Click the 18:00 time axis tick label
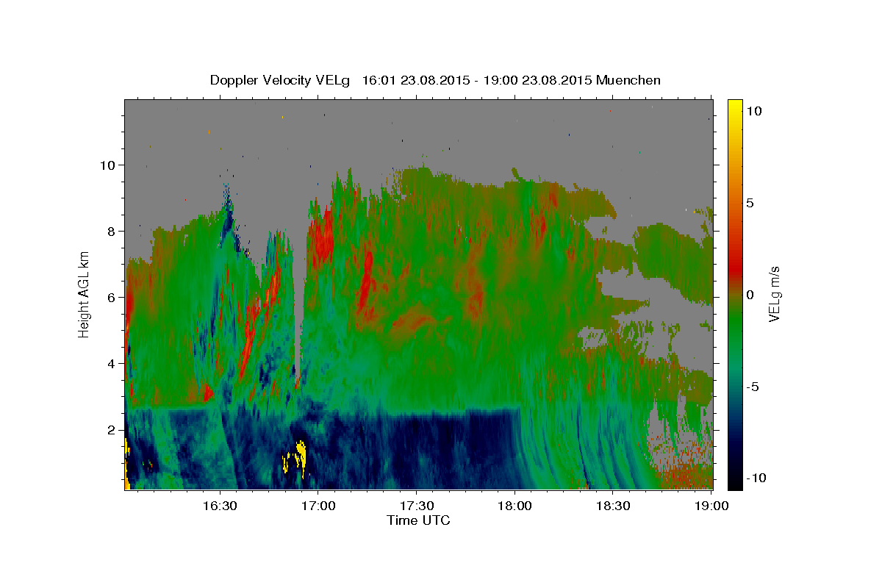This screenshot has height=588, width=882. tap(514, 506)
